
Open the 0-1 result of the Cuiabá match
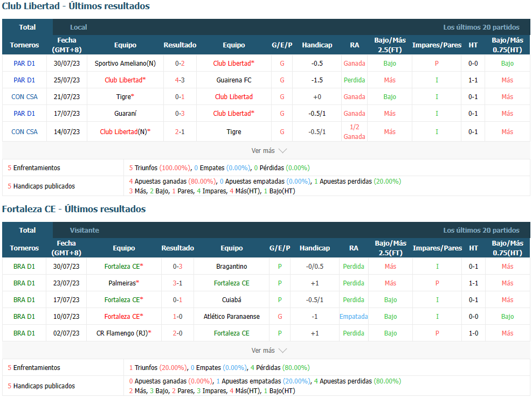pos(177,299)
